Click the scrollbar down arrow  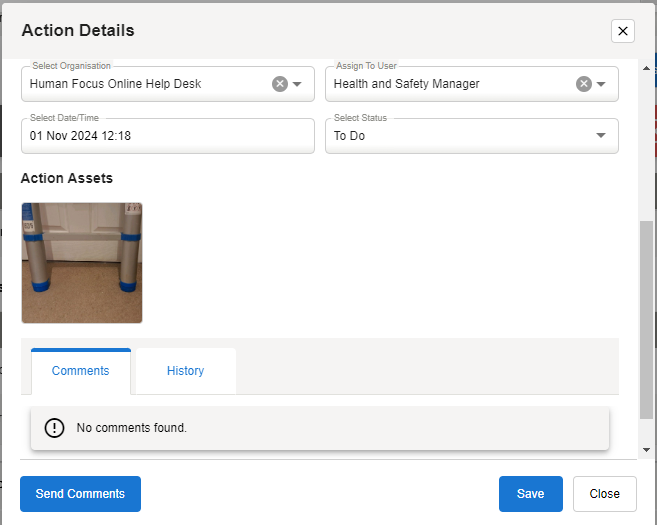646,450
